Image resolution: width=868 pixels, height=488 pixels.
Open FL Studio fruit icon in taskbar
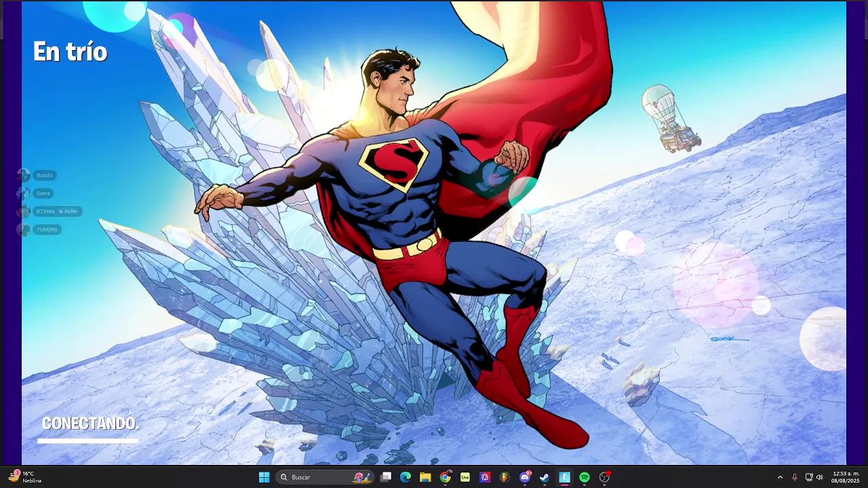pyautogui.click(x=505, y=477)
